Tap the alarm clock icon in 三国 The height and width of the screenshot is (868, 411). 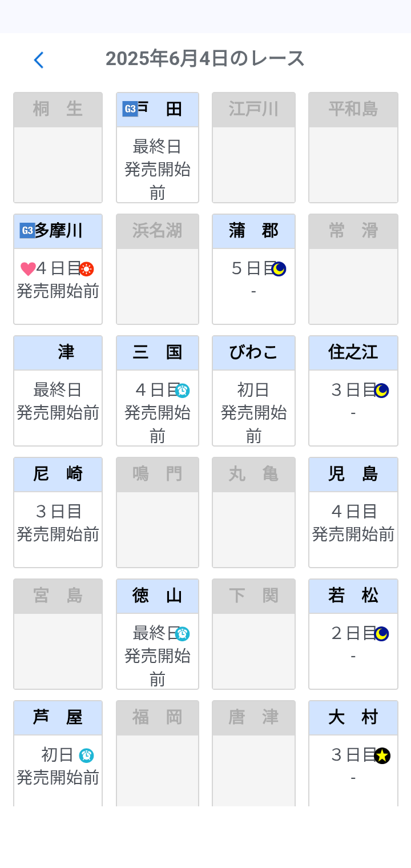(x=183, y=391)
